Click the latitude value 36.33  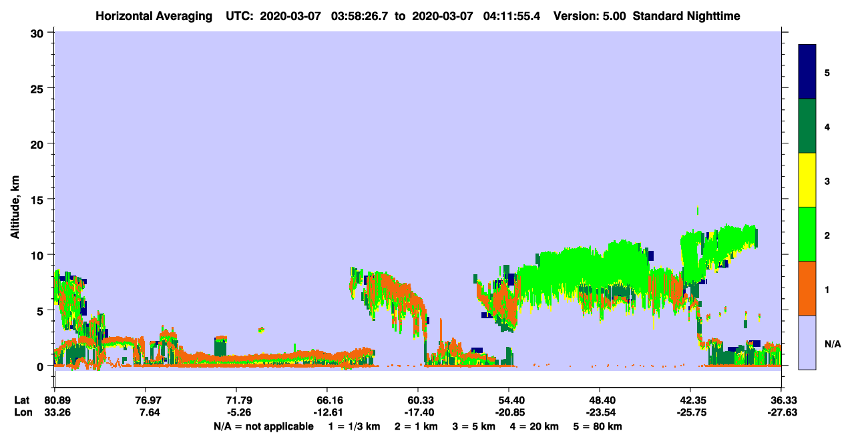[782, 400]
